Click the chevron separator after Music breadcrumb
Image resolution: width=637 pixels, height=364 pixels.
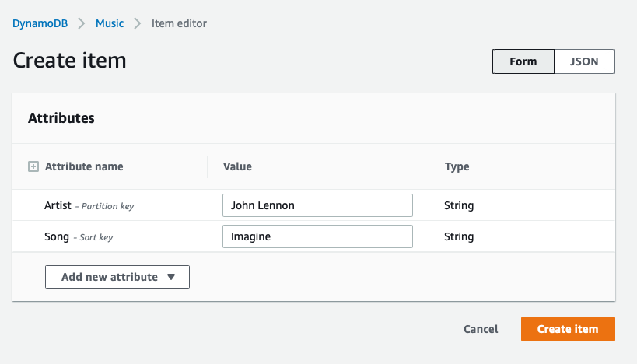(x=138, y=23)
